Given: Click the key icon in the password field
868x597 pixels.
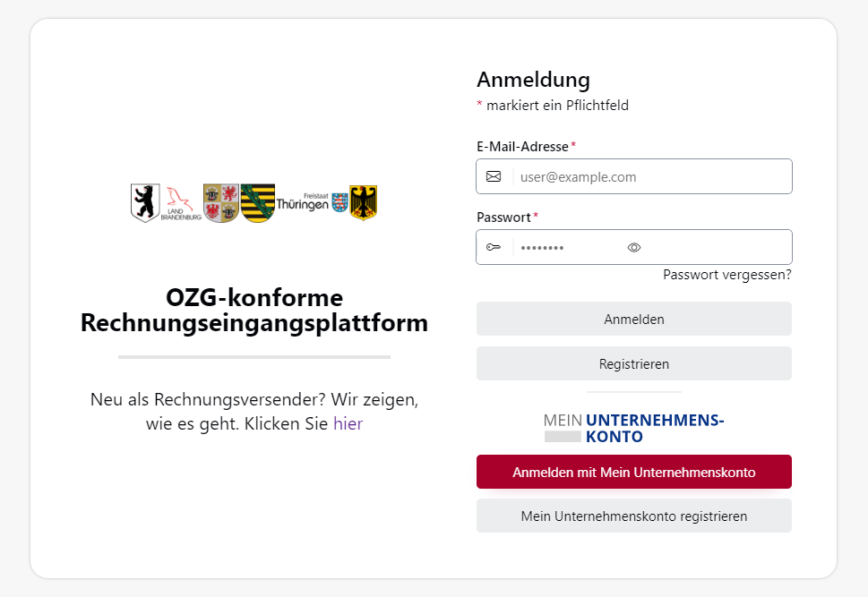Looking at the screenshot, I should (494, 247).
